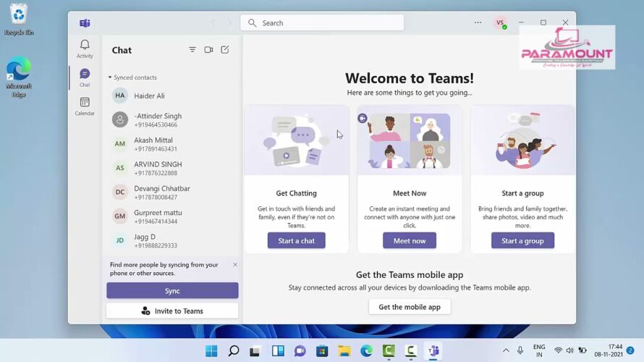The image size is (644, 362).
Task: Open the volume speaker tray icon
Action: (x=569, y=350)
